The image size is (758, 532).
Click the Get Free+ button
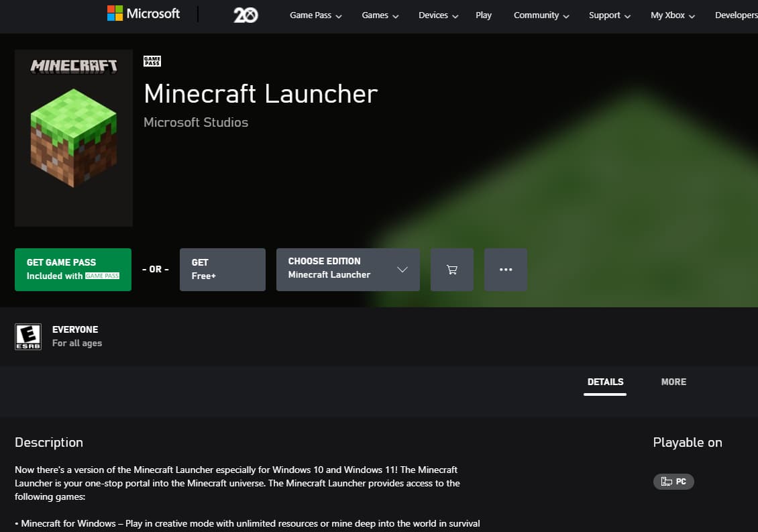point(223,270)
